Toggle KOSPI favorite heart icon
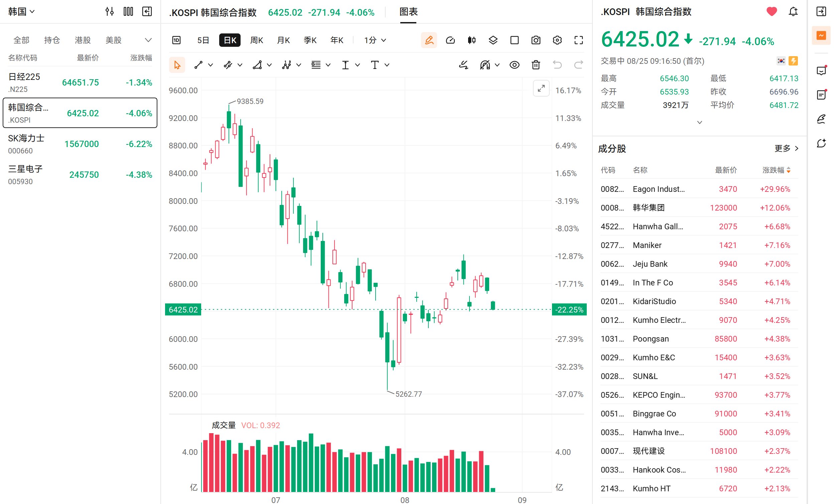Image resolution: width=834 pixels, height=504 pixels. coord(772,12)
